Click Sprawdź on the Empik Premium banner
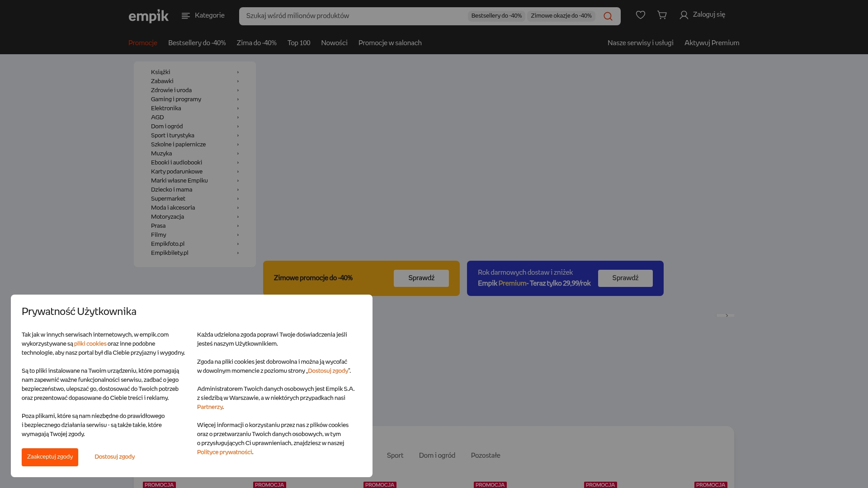Image resolution: width=868 pixels, height=488 pixels. click(625, 278)
